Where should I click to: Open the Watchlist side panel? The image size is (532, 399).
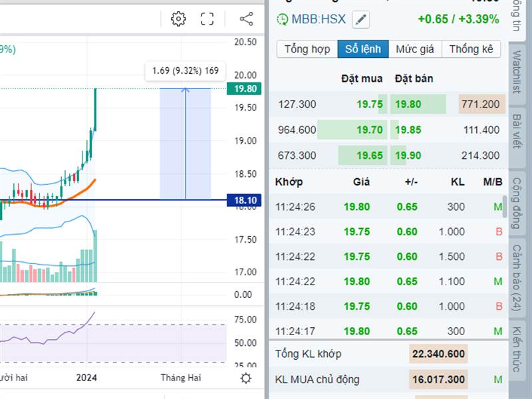click(516, 72)
